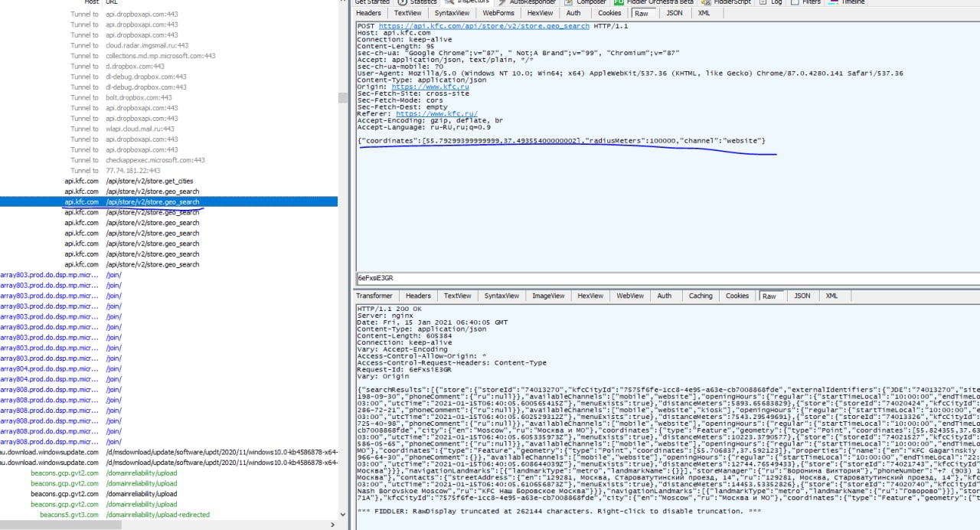Select response inspector TextView tab
Viewport: 980px width, 530px height.
click(457, 296)
